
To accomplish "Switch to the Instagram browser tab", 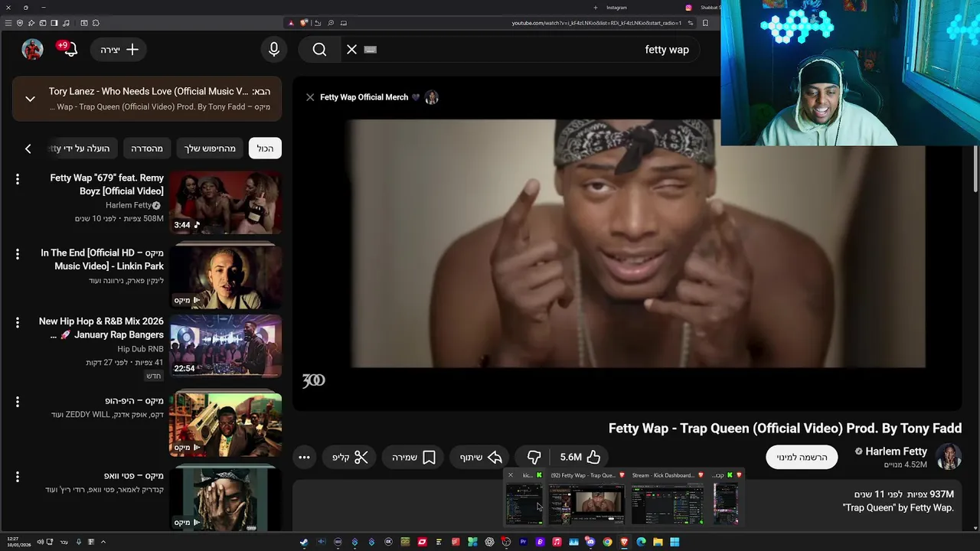I will (x=616, y=8).
